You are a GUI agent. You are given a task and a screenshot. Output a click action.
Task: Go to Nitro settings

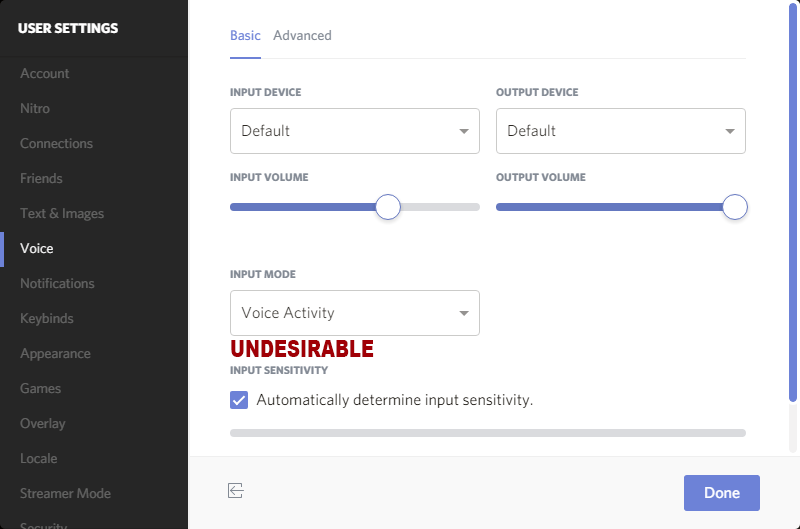pyautogui.click(x=35, y=108)
